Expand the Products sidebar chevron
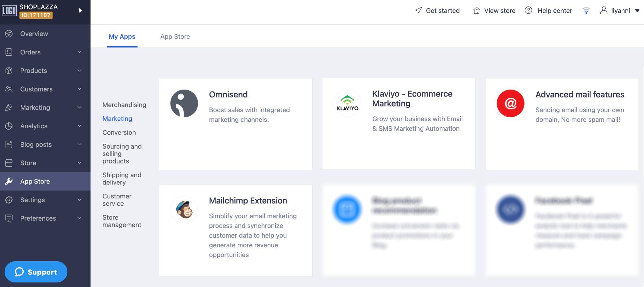Image resolution: width=644 pixels, height=287 pixels. click(80, 70)
